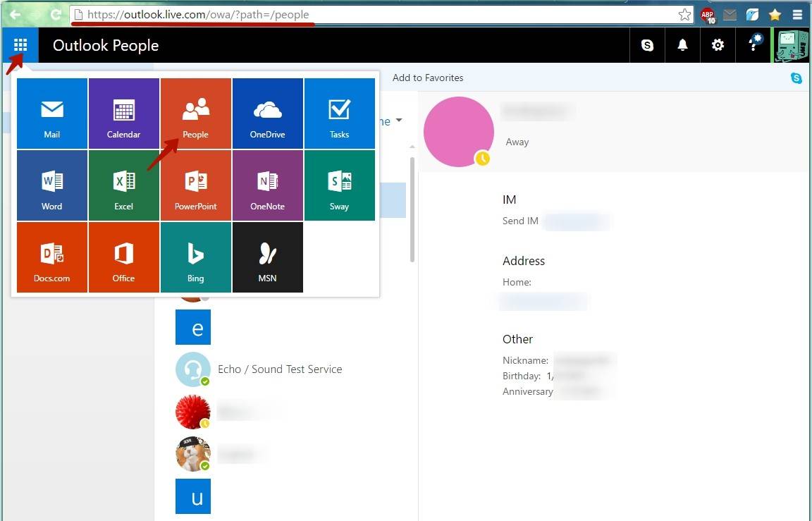
Task: Select Echo / Sound Test Service contact
Action: tap(279, 369)
